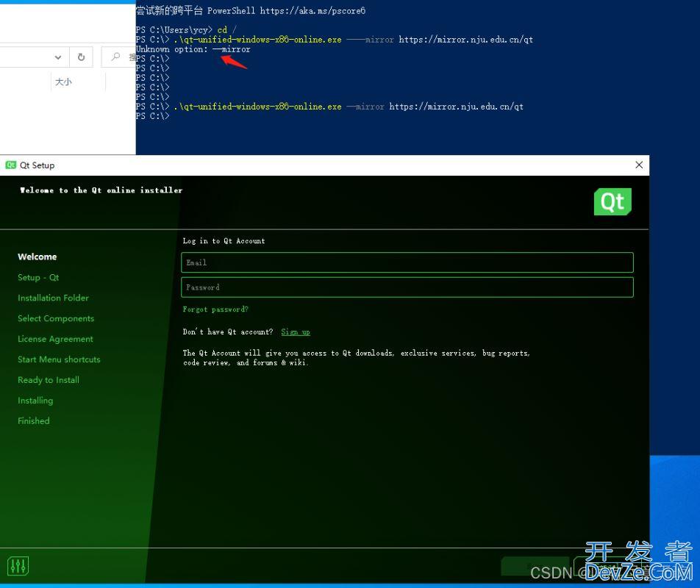Click the '大小' column header in File Explorer
The height and width of the screenshot is (588, 700).
click(63, 82)
